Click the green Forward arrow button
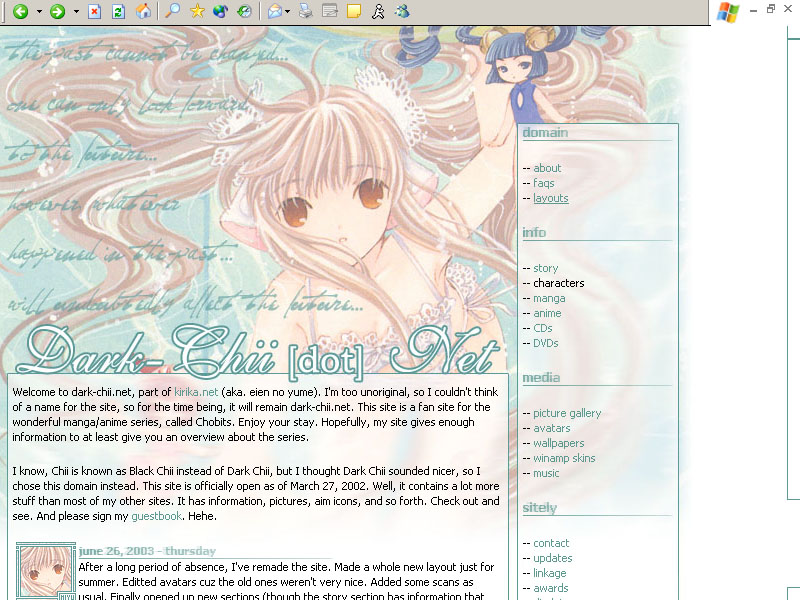The image size is (800, 600). [x=58, y=12]
